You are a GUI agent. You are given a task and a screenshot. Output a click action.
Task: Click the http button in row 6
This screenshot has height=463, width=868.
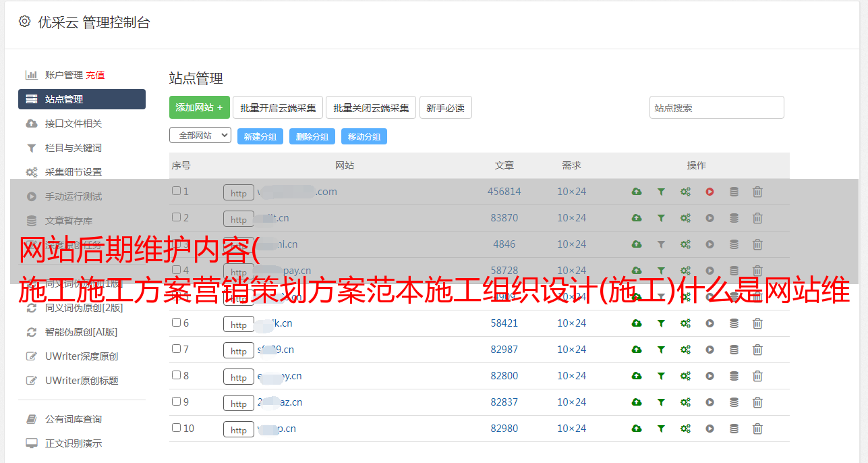pyautogui.click(x=239, y=324)
